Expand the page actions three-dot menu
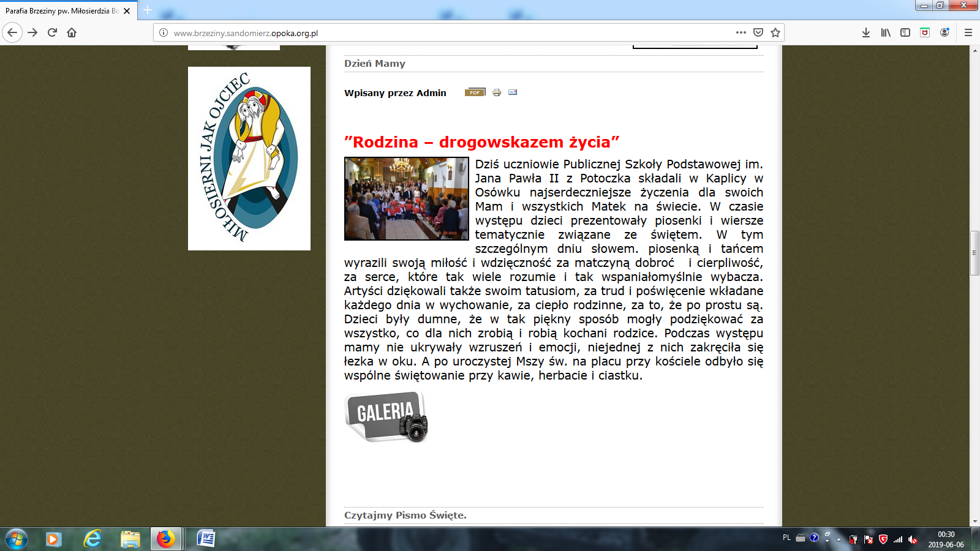The image size is (980, 551). coord(741,32)
